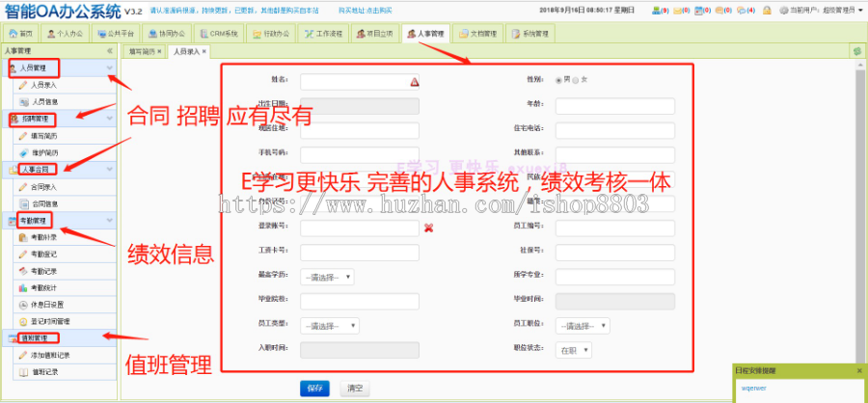This screenshot has width=868, height=403.
Task: Switch to the CRM系统 top tab
Action: [223, 33]
